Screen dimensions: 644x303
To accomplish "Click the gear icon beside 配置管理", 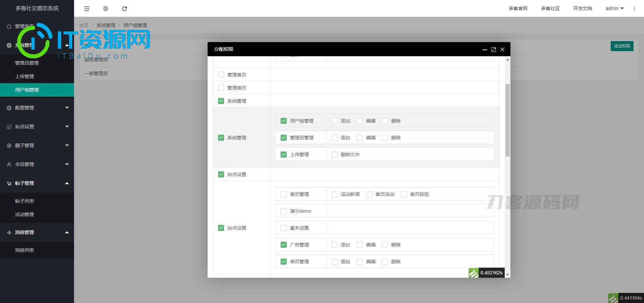I will pos(9,108).
